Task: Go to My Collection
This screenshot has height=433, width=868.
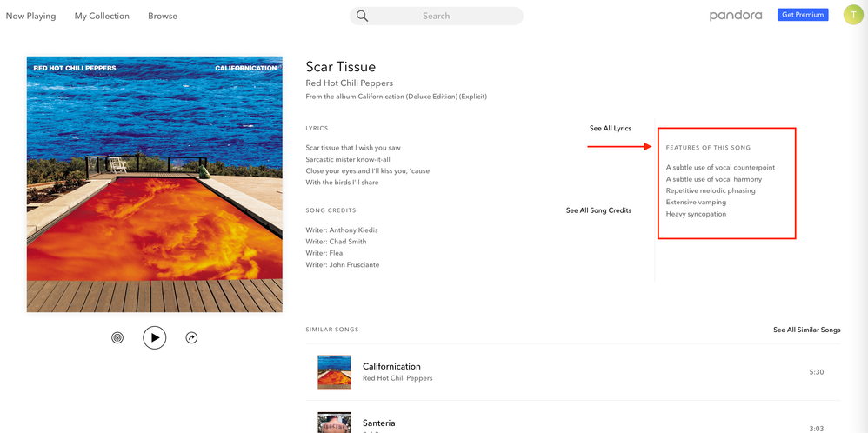Action: click(102, 16)
